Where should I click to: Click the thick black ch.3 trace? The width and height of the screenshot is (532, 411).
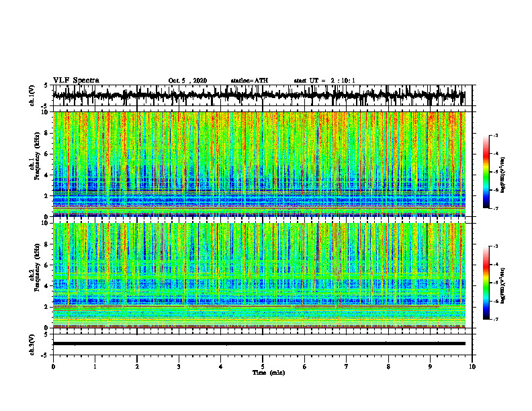259,344
